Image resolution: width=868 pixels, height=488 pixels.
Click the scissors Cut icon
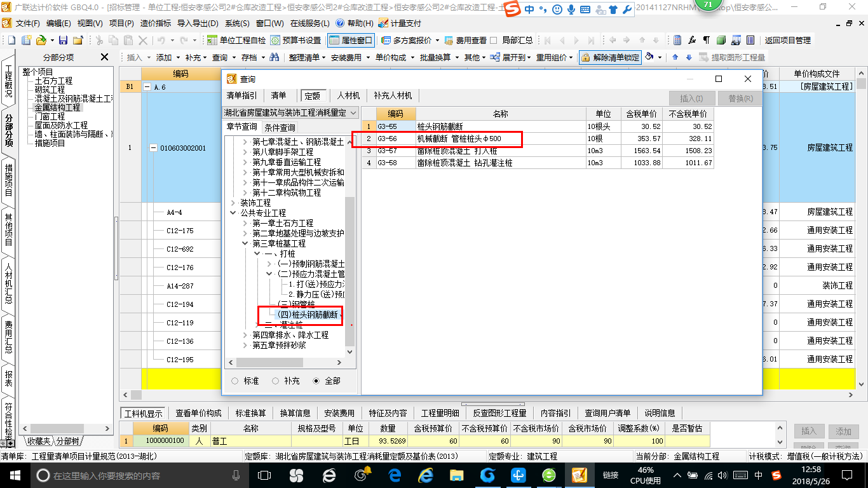tap(99, 40)
